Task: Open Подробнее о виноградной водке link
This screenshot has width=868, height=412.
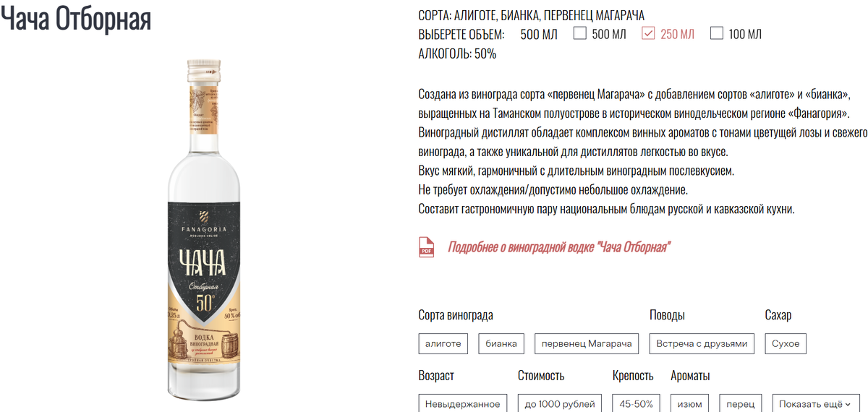Action: pos(559,247)
